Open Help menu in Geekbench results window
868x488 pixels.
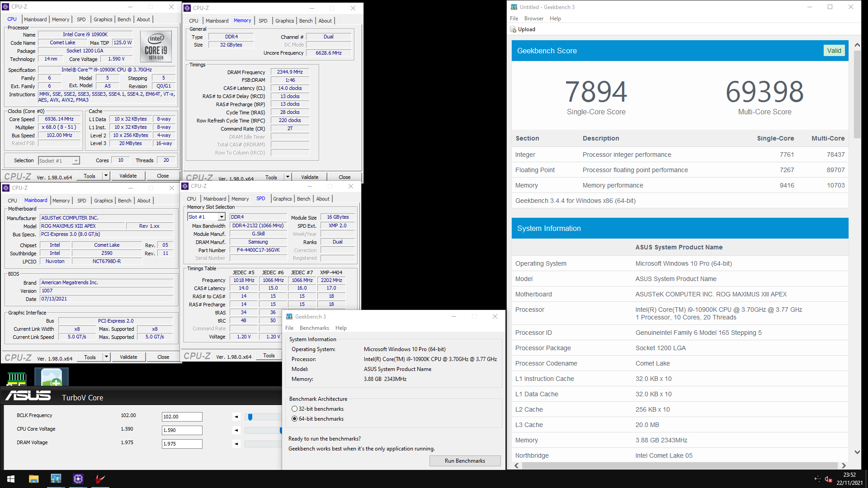point(555,19)
